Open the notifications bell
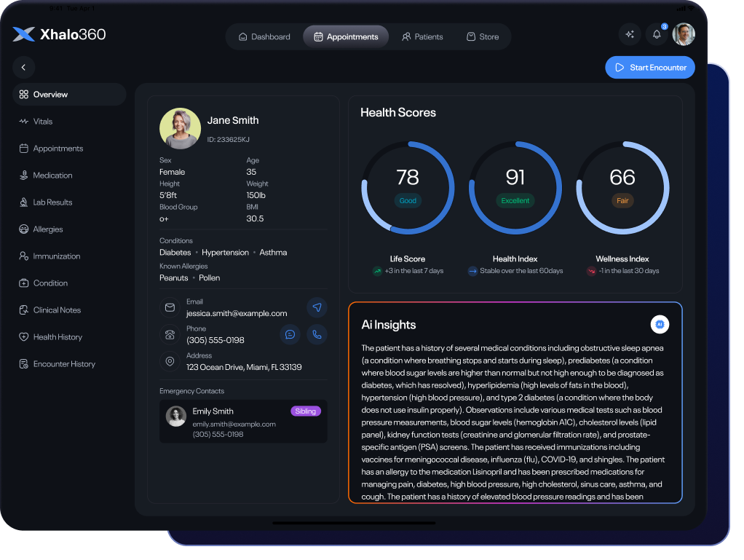The image size is (744, 560). [x=657, y=34]
